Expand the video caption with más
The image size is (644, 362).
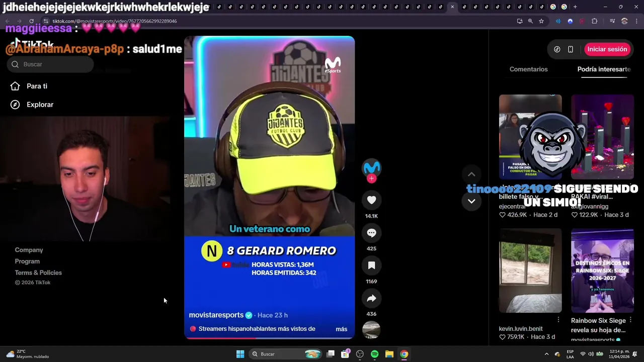(x=341, y=329)
